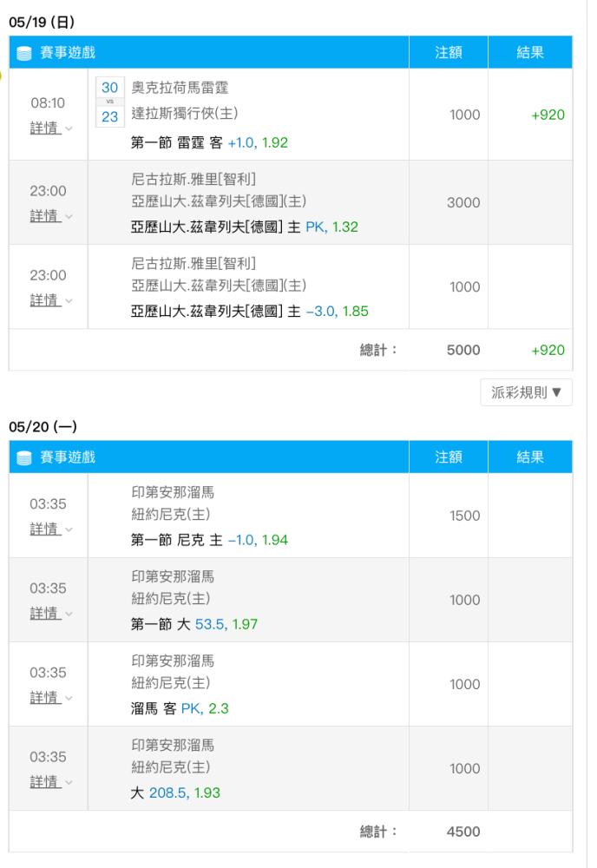The image size is (597, 868).
Task: Click the +920 result for the Thunder bet
Action: click(548, 115)
